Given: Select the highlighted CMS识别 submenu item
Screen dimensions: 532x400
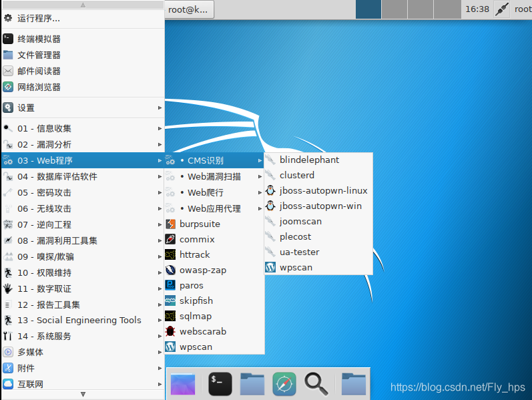Looking at the screenshot, I should 214,160.
